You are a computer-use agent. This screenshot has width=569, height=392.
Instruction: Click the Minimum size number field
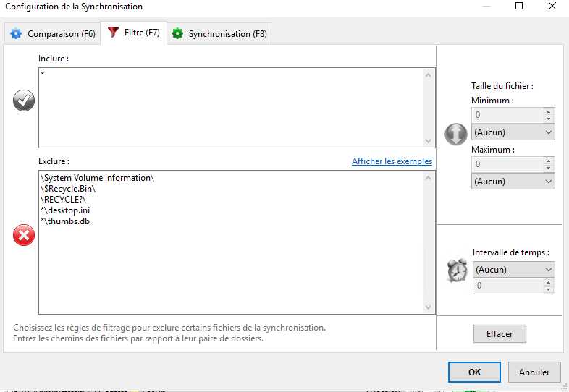click(x=507, y=115)
